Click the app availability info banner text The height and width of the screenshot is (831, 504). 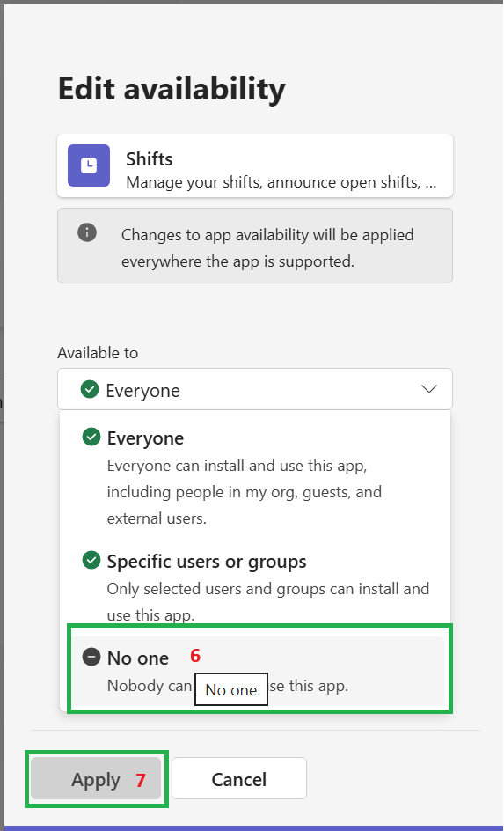(x=267, y=248)
